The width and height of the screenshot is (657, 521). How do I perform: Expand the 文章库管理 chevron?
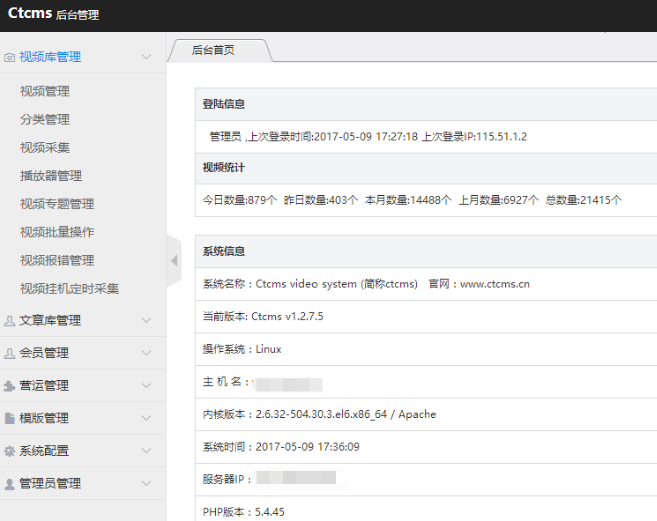146,321
